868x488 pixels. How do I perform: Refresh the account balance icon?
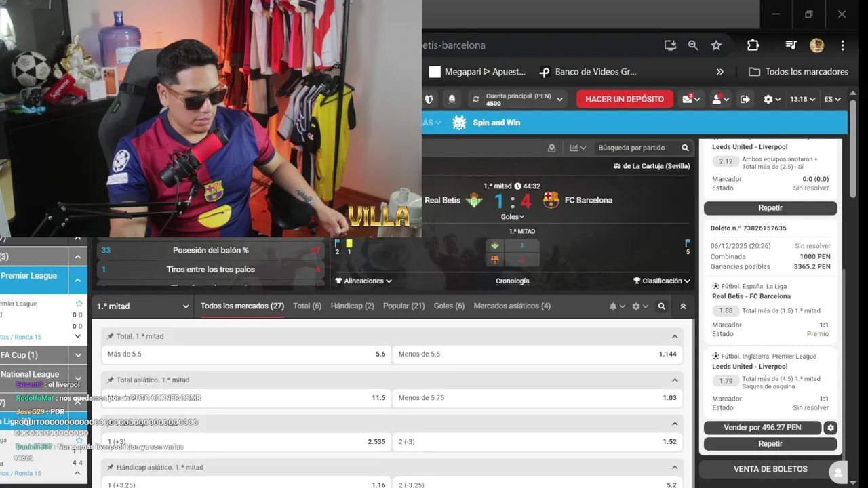coord(476,99)
